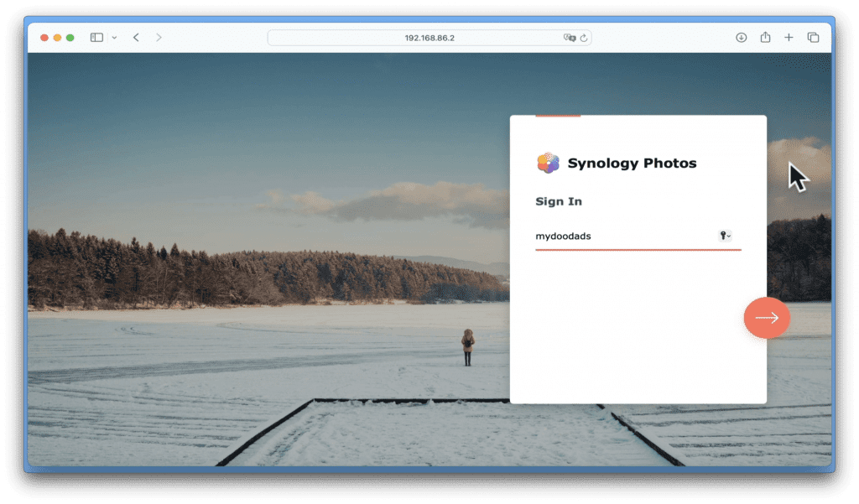
Task: Show Safari downloads
Action: (742, 37)
